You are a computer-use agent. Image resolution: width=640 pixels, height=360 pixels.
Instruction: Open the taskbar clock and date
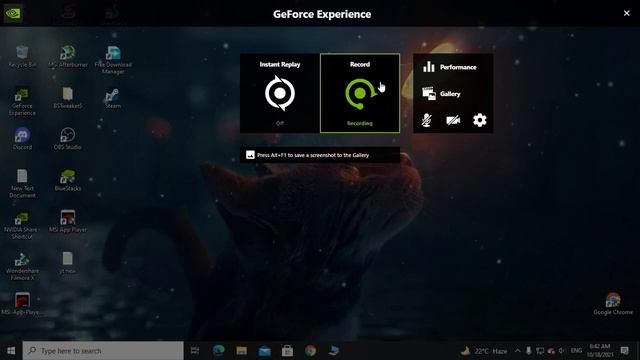(600, 351)
